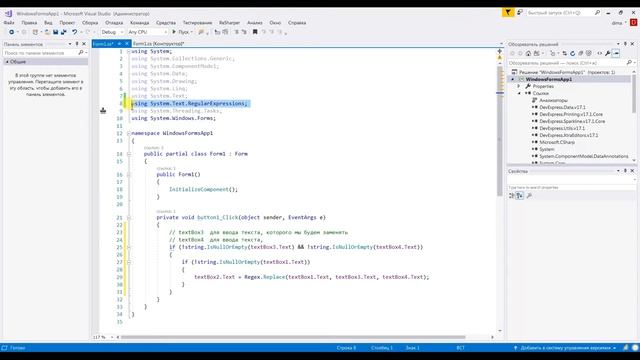Viewport: 640px width, 360px height.
Task: Toggle Preview Selected Items in Solution Explorer
Action: coord(616,53)
